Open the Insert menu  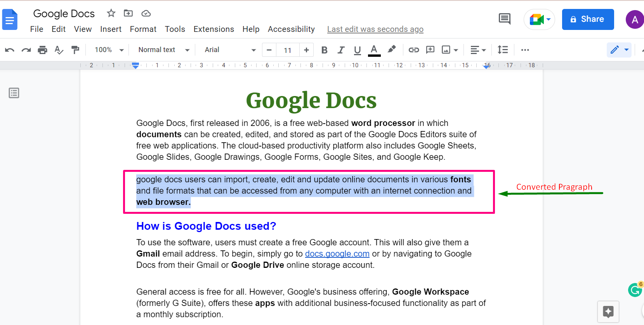111,29
